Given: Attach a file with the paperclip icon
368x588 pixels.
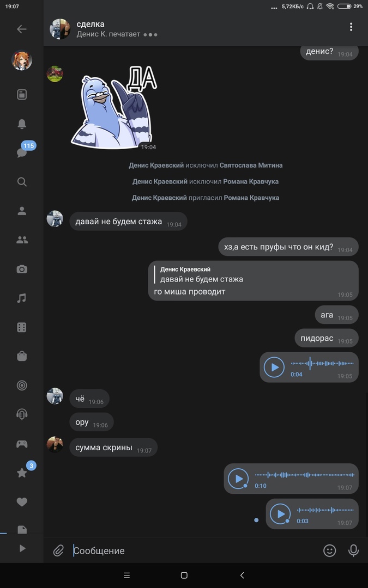Looking at the screenshot, I should coord(58,550).
